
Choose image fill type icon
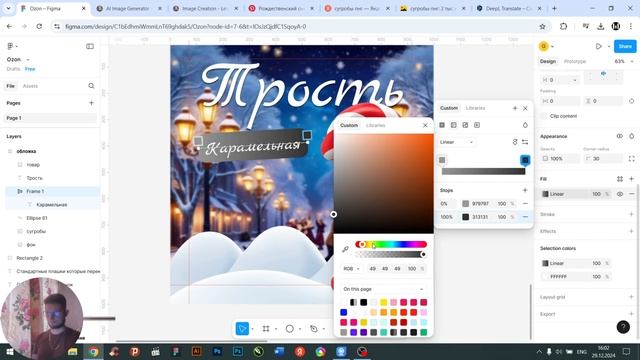point(465,125)
